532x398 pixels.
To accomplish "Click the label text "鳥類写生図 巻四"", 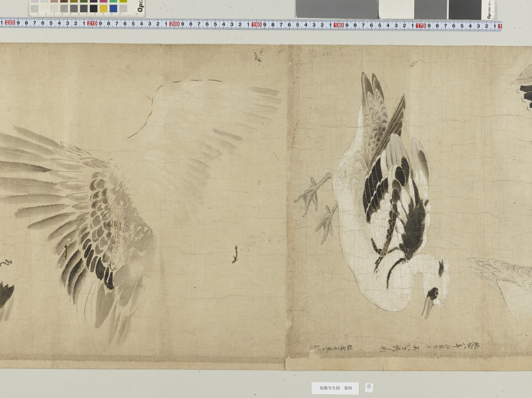I will click(x=336, y=388).
